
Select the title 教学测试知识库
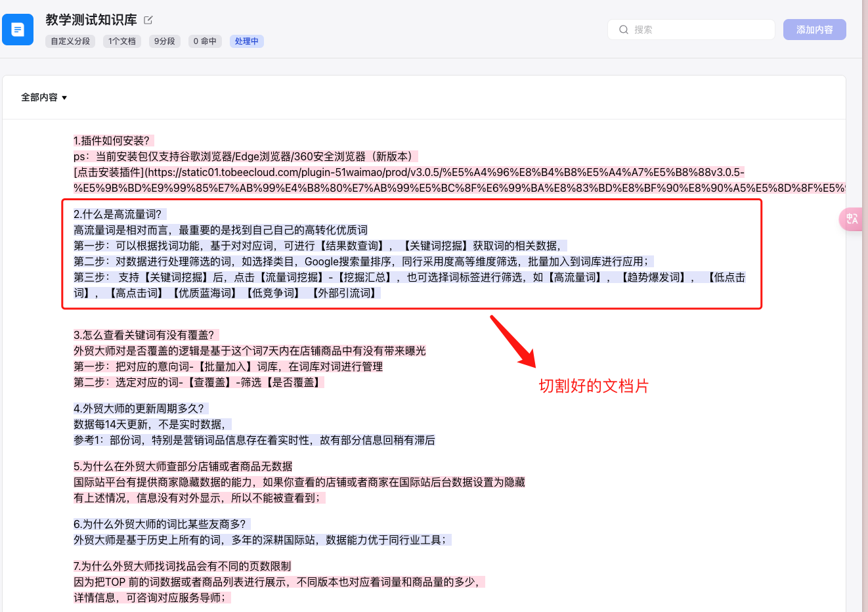pyautogui.click(x=91, y=20)
